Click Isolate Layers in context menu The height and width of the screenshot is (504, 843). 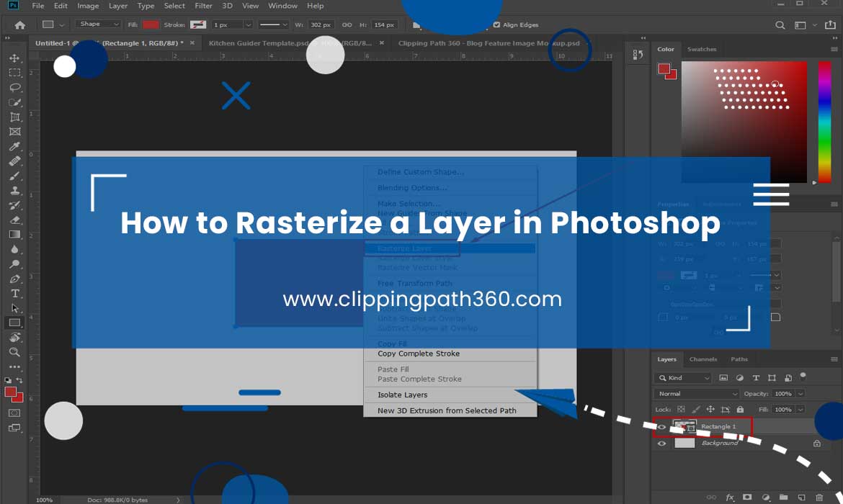pyautogui.click(x=402, y=395)
